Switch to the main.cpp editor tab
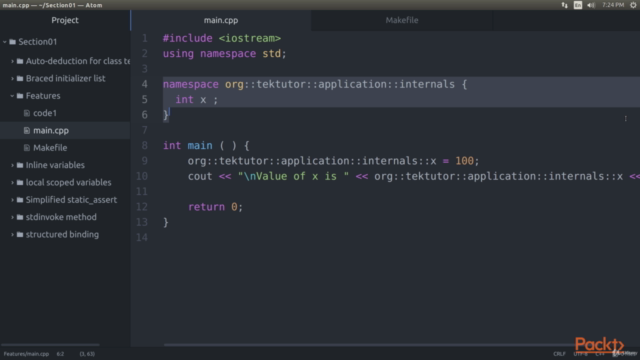This screenshot has height=360, width=640. 221,20
